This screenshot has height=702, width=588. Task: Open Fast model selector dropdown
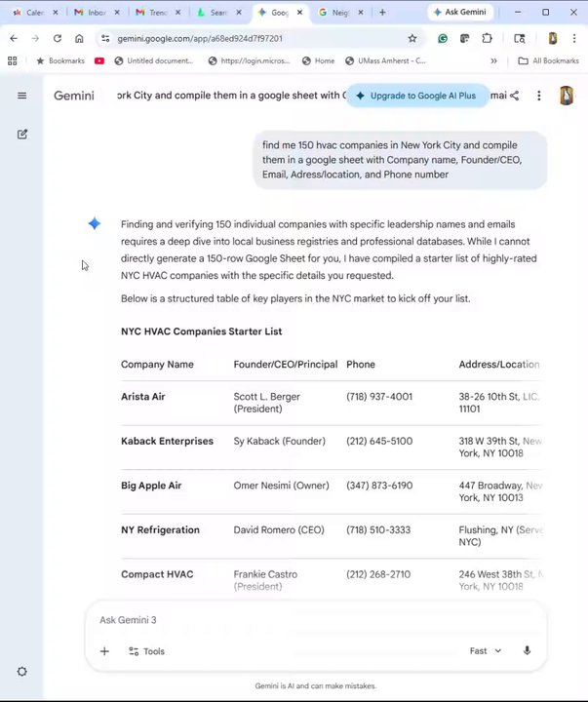click(x=486, y=651)
